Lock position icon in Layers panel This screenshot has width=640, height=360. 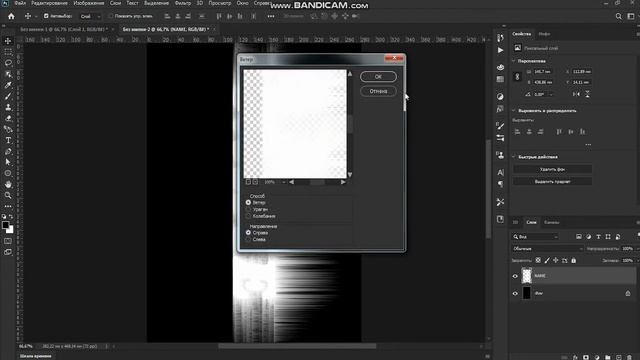[556, 260]
